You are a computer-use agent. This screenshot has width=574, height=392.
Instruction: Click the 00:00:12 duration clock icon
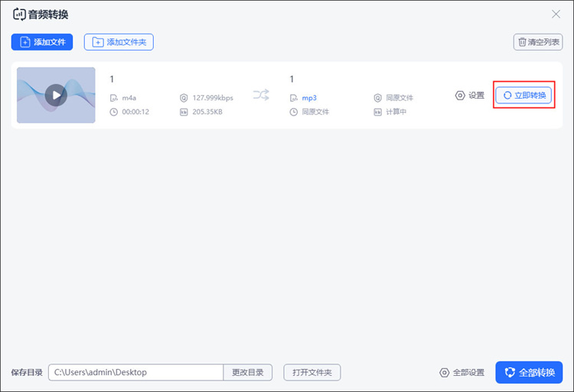click(x=114, y=112)
